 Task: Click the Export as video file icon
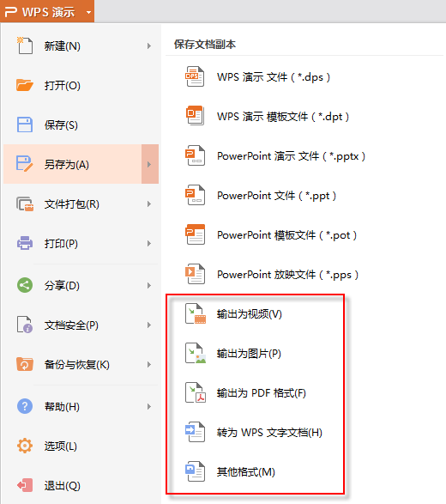[196, 313]
